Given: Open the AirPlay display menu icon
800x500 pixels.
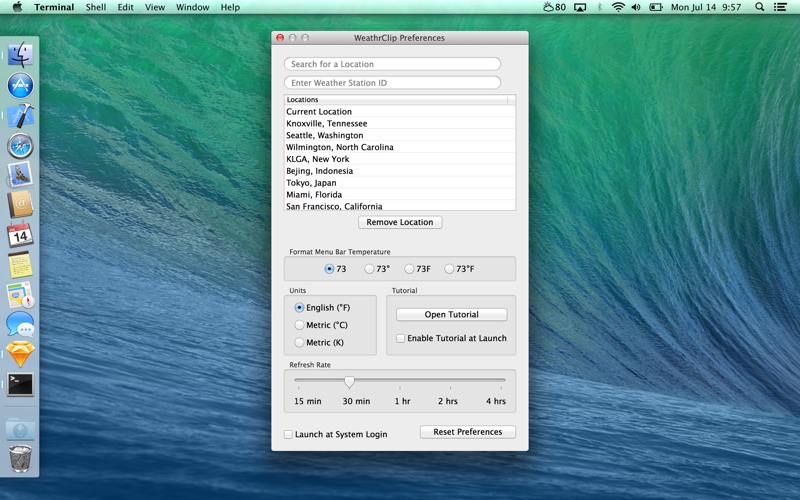Looking at the screenshot, I should click(x=580, y=7).
